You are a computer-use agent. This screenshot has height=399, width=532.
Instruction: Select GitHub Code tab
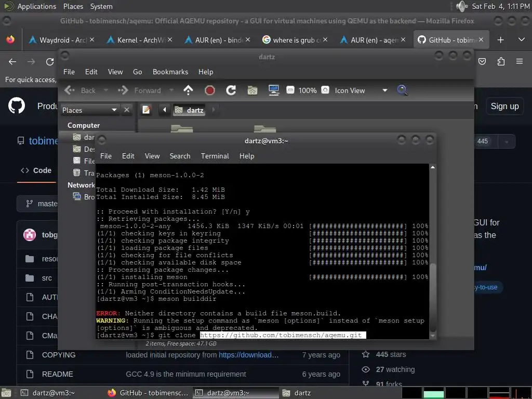36,170
